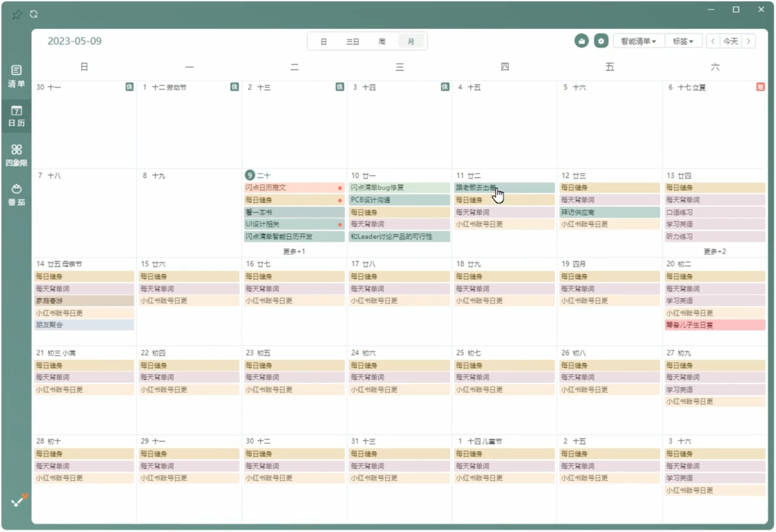
Task: Open 每天背单词 on May 17
Action: coord(399,289)
